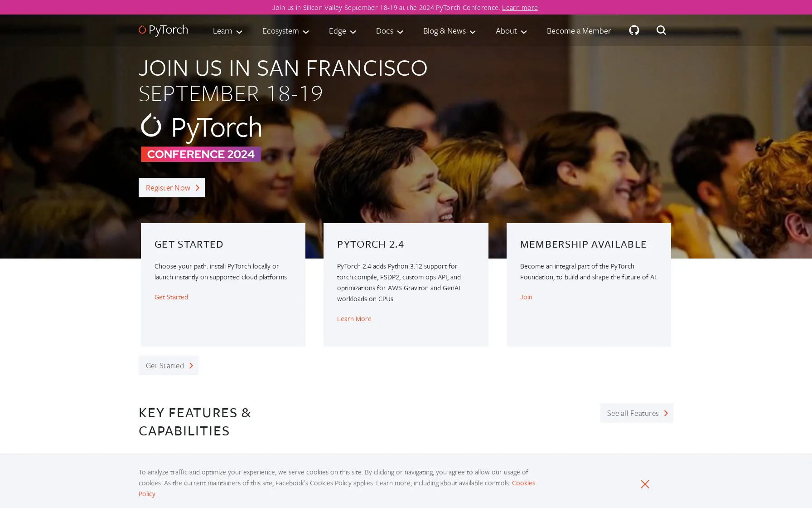Expand the Blog & News dropdown

[449, 31]
